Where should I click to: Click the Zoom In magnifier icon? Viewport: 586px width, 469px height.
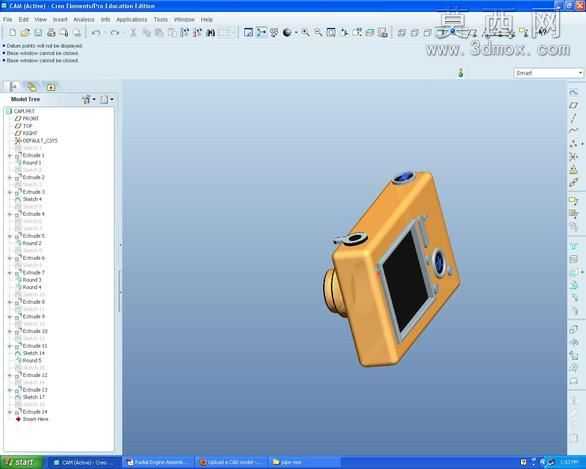[305, 33]
